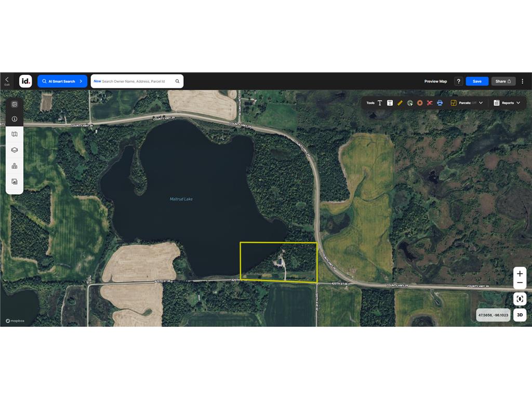Viewport: 532px width, 399px height.
Task: Click the blue printer icon
Action: [x=440, y=103]
